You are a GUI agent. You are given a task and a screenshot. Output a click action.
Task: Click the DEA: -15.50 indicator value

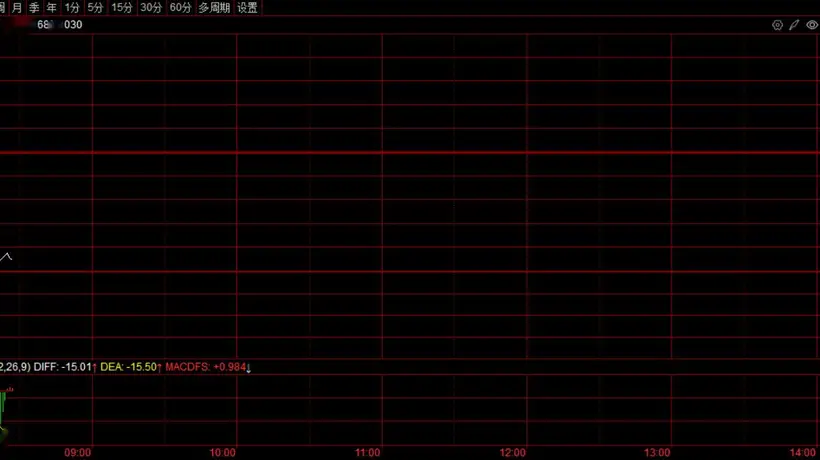[x=129, y=367]
